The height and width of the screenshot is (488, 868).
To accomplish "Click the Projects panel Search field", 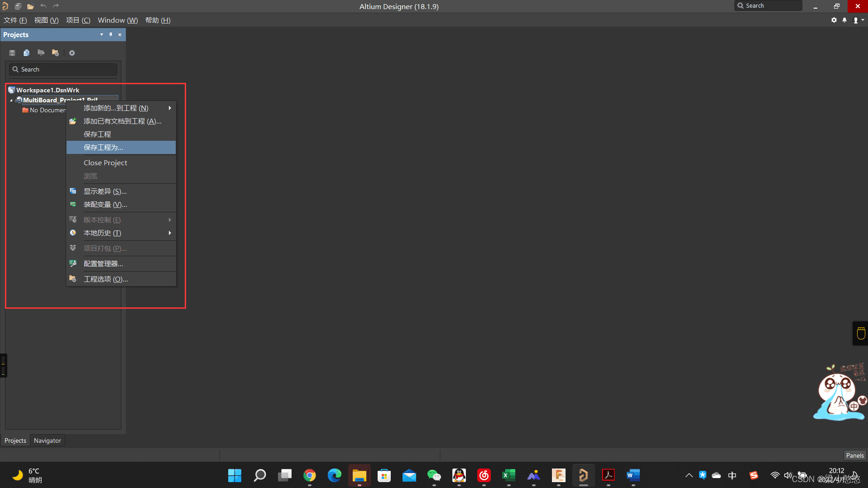I will pyautogui.click(x=63, y=69).
